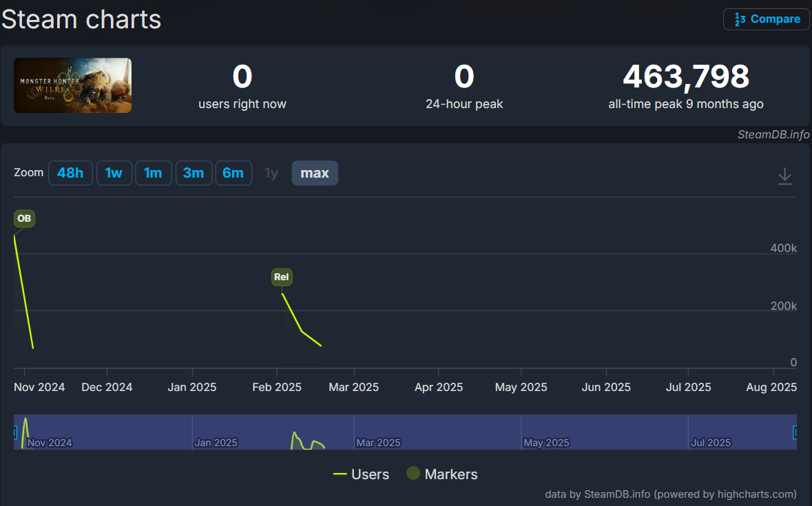Click the Compare button
Screen dimensions: 812x506
point(766,19)
